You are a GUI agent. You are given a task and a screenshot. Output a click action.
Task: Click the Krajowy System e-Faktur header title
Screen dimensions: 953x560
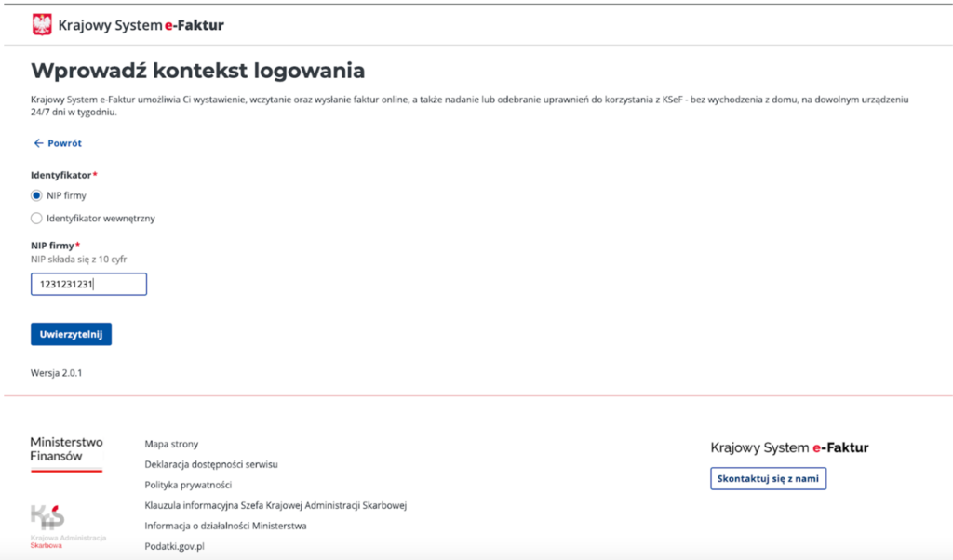click(x=141, y=25)
